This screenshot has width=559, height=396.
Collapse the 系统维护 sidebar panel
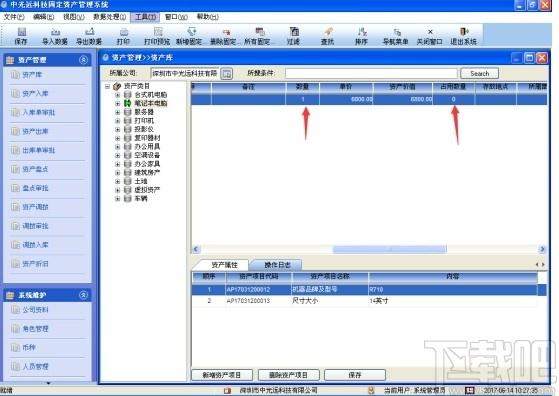tap(83, 295)
